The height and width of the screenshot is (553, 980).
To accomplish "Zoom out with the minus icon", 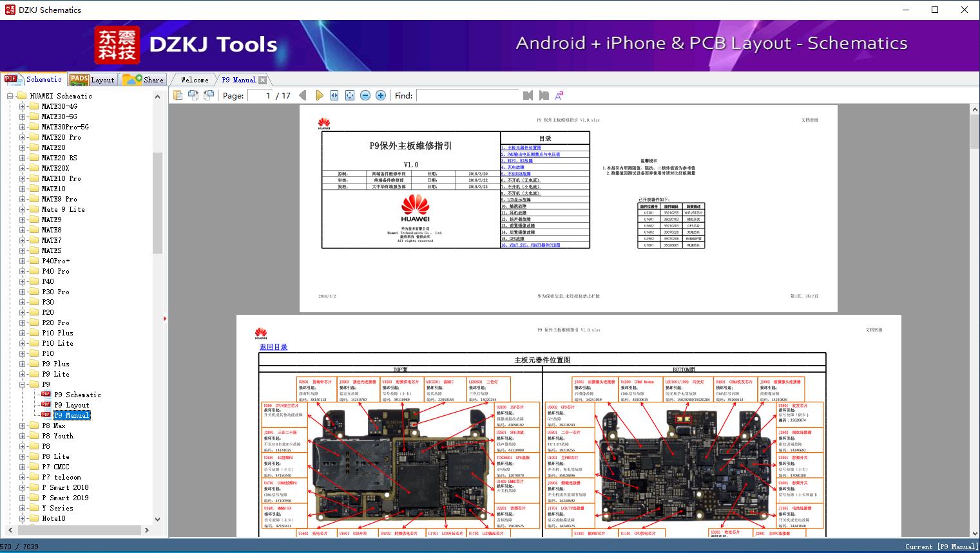I will click(x=365, y=95).
